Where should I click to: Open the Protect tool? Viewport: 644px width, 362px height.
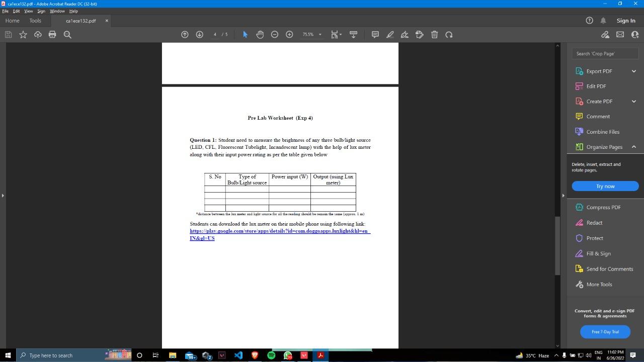594,238
